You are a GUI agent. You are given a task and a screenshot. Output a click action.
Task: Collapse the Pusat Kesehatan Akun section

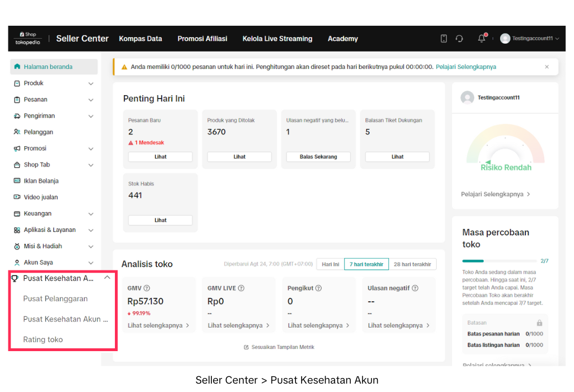click(x=107, y=278)
